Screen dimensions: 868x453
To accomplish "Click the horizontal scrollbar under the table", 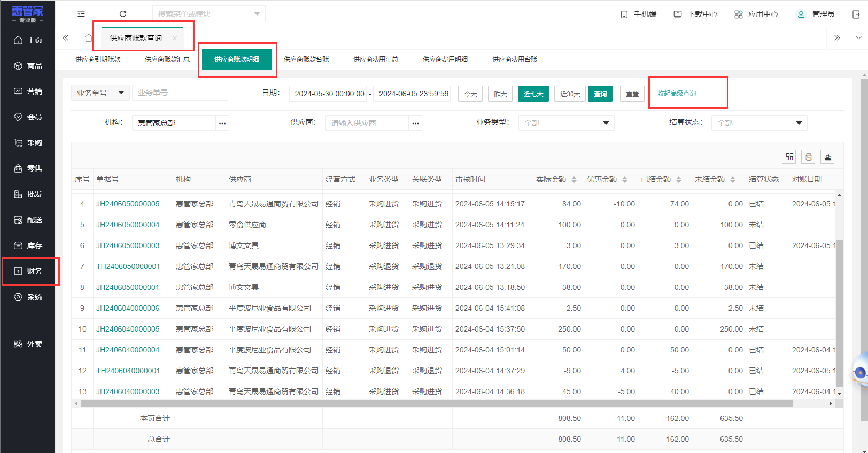I will 436,404.
